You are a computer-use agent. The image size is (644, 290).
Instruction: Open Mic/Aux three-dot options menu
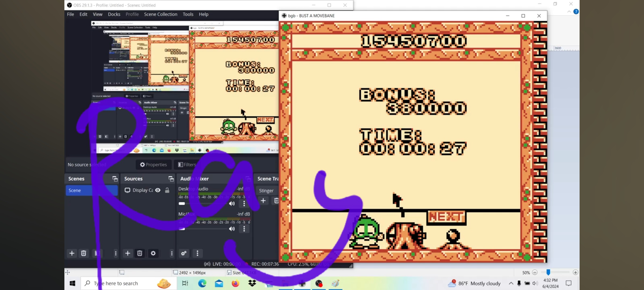[244, 229]
